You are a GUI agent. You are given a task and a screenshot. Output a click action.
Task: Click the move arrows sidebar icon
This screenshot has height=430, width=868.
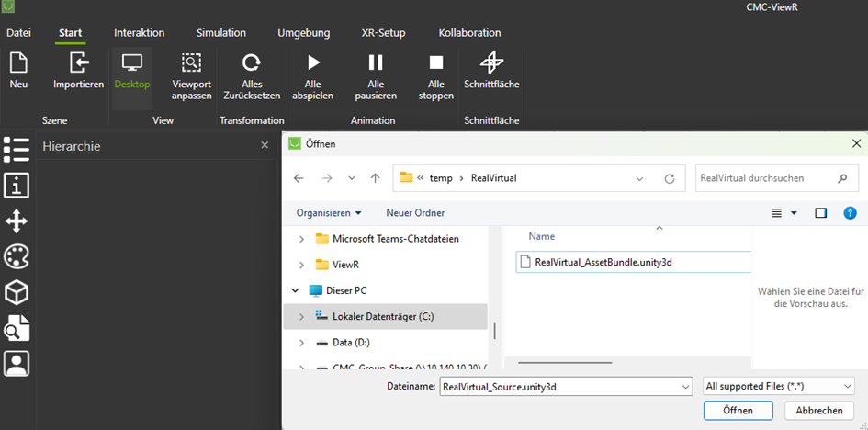[x=17, y=221]
